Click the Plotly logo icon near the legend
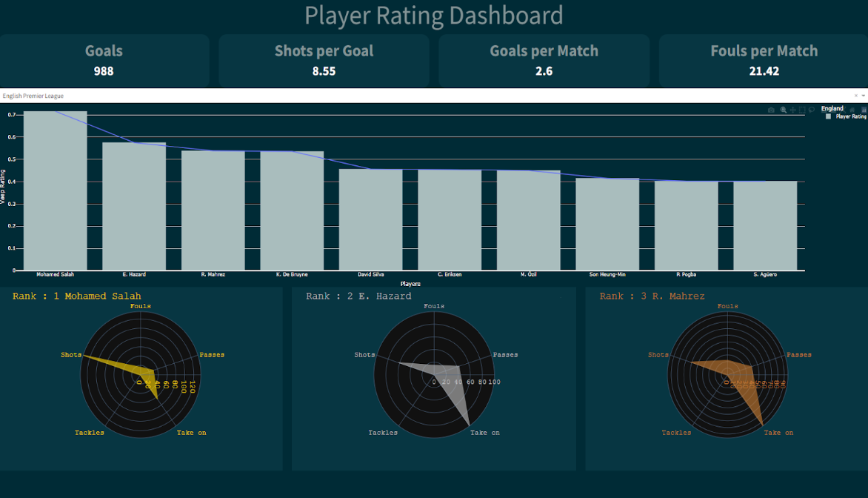868x498 pixels. pyautogui.click(x=864, y=110)
